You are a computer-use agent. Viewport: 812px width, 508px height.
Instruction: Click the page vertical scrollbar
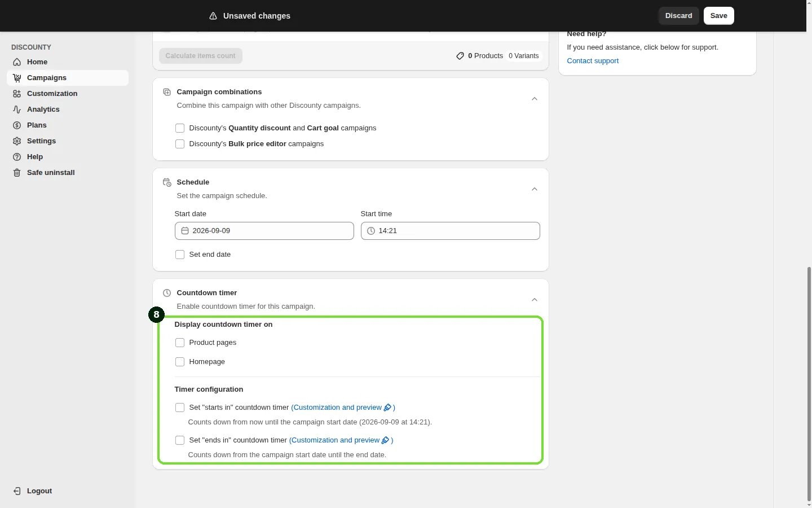click(x=809, y=384)
